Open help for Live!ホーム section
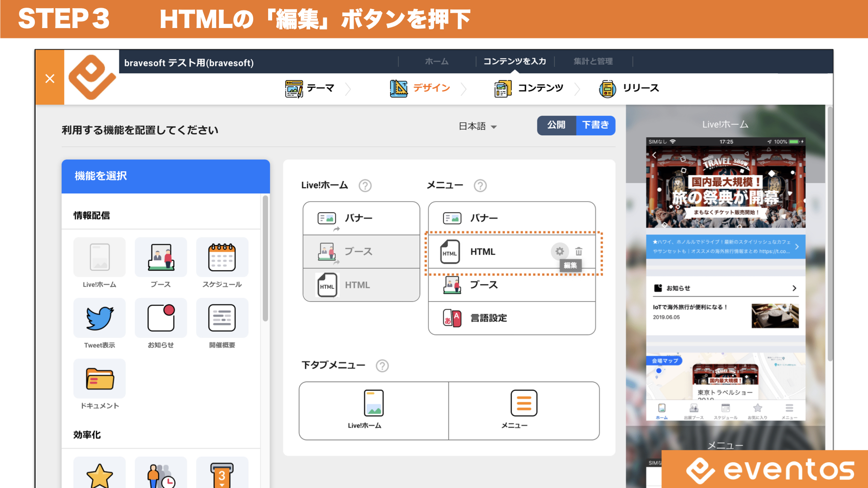Screen dimensions: 868x488 coord(365,186)
